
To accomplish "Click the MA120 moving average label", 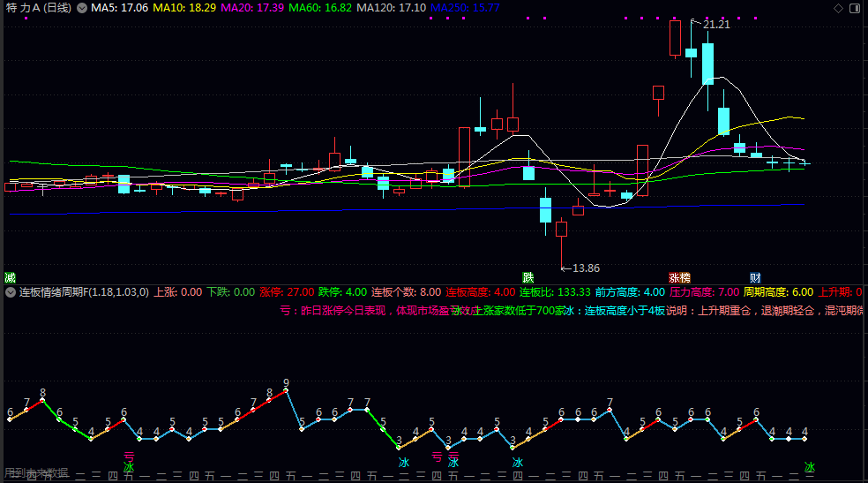I will pyautogui.click(x=393, y=8).
